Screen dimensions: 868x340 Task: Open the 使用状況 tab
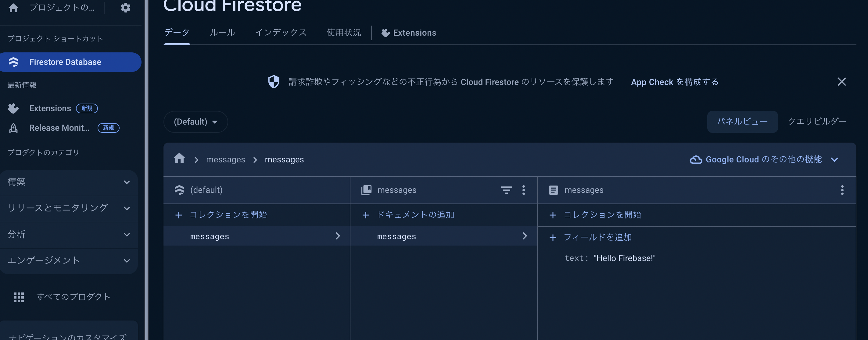tap(343, 32)
